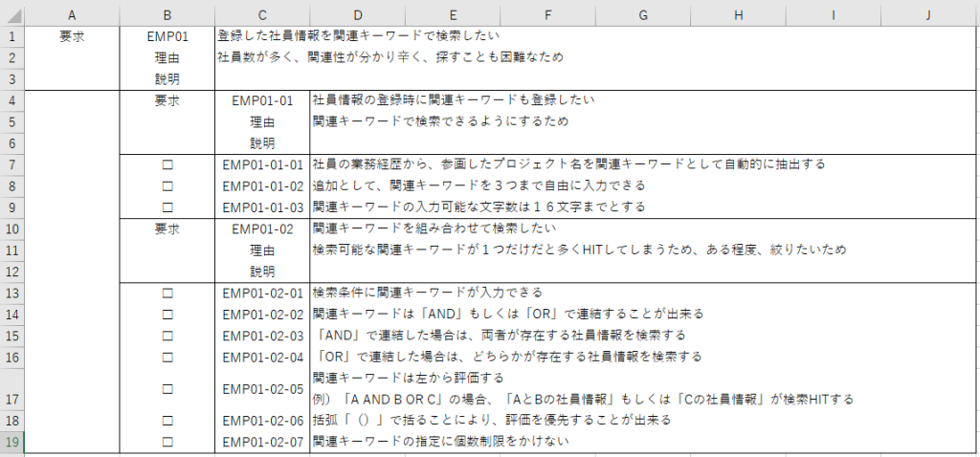The width and height of the screenshot is (980, 457).
Task: Select column H header
Action: 738,14
